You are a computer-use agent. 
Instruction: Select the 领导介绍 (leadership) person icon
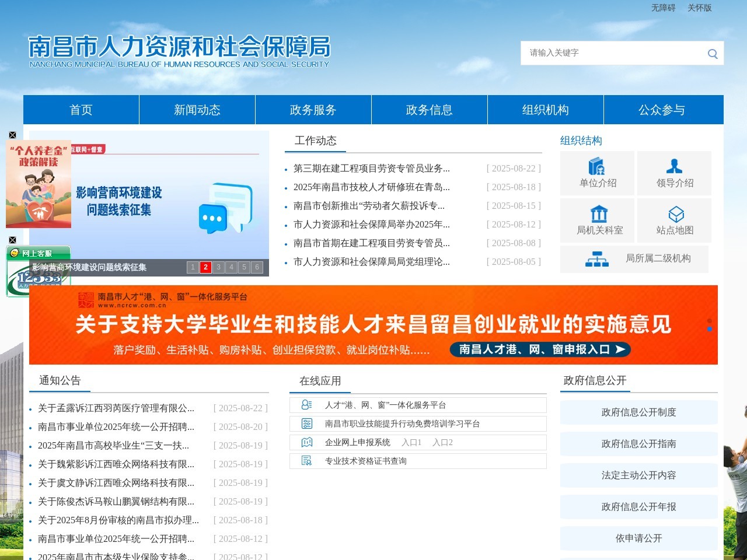pyautogui.click(x=674, y=167)
